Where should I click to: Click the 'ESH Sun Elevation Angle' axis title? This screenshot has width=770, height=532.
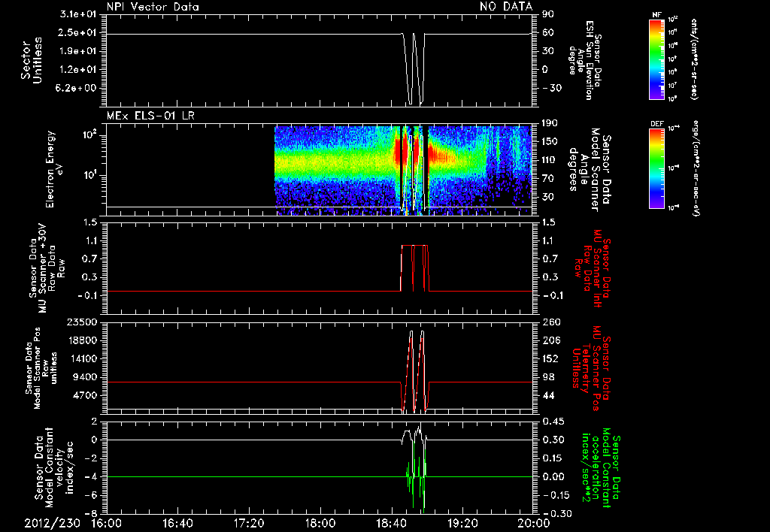pyautogui.click(x=586, y=60)
